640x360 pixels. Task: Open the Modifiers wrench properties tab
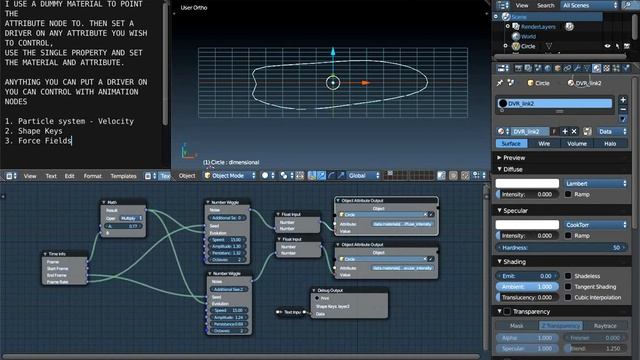577,68
